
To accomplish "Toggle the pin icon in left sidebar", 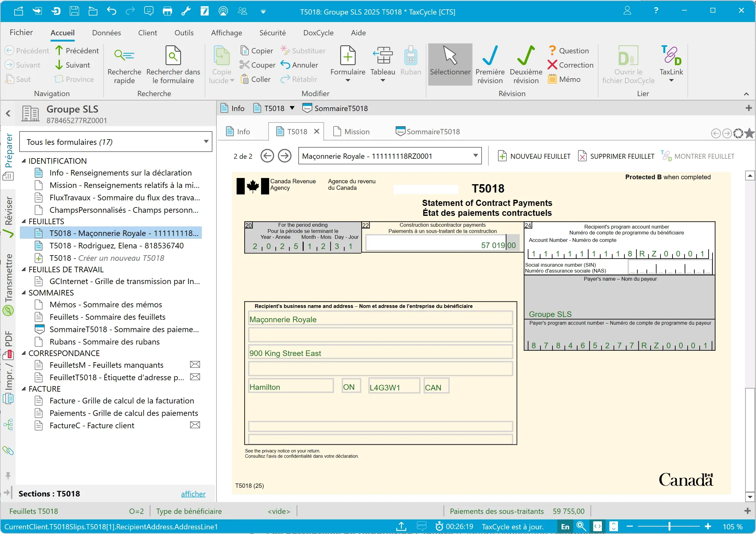I will [x=8, y=476].
